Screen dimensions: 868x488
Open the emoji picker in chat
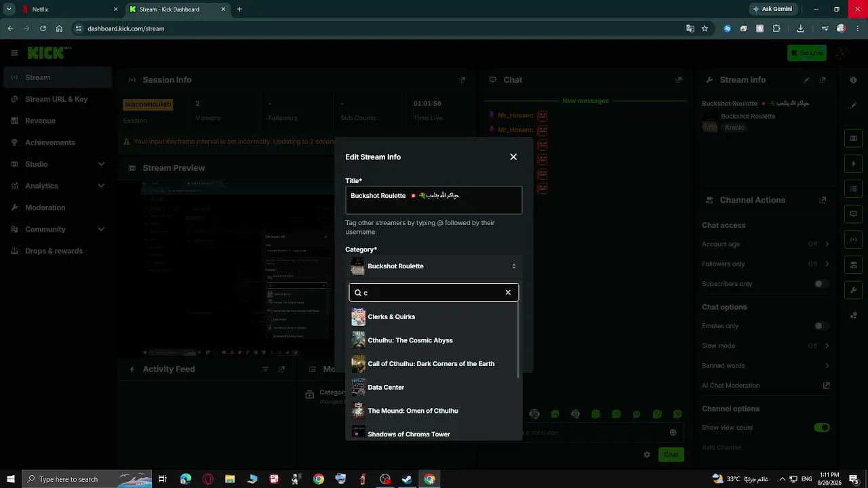(x=673, y=432)
